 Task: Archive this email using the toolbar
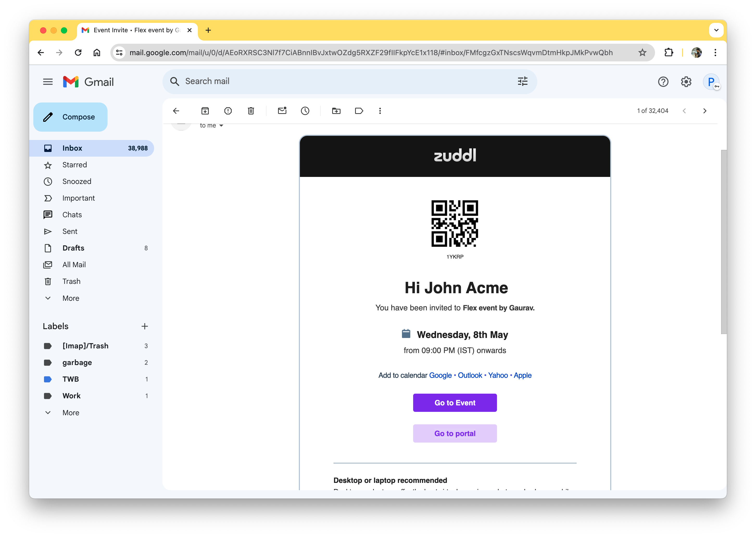205,111
